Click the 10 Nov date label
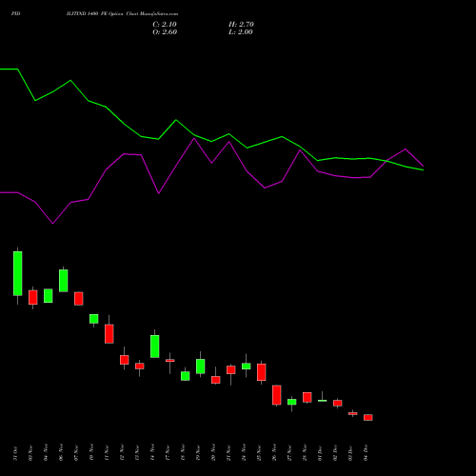This screenshot has width=476, height=476. (x=91, y=452)
